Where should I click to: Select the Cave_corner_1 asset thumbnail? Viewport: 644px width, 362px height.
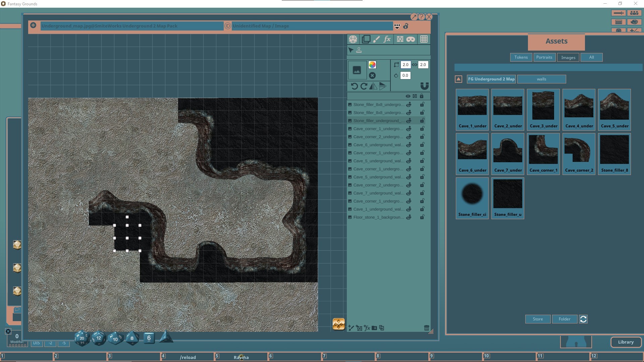point(543,149)
